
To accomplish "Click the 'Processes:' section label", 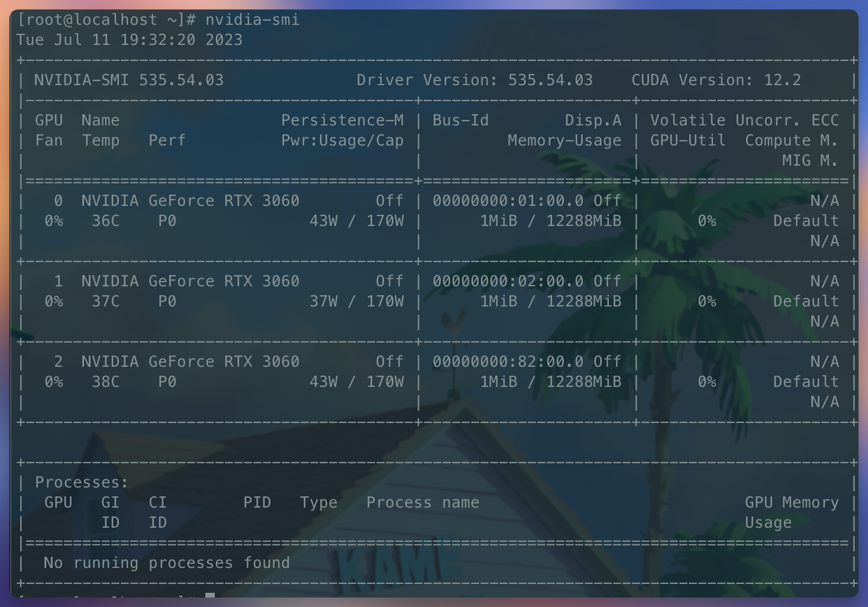I will point(82,482).
